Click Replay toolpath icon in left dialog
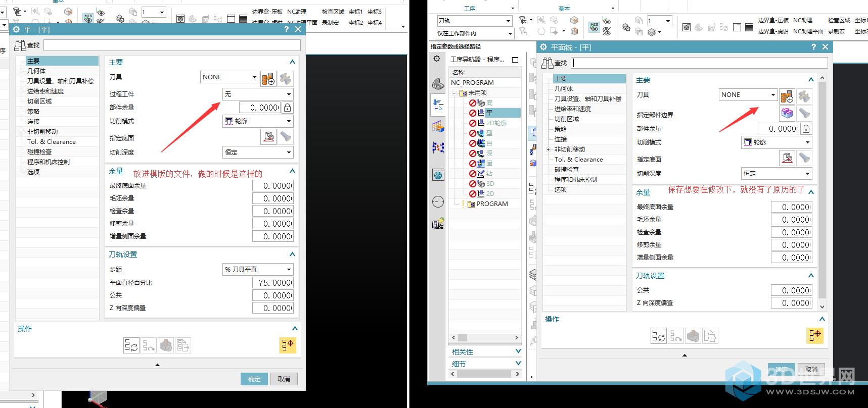The image size is (868, 408). coord(149,345)
